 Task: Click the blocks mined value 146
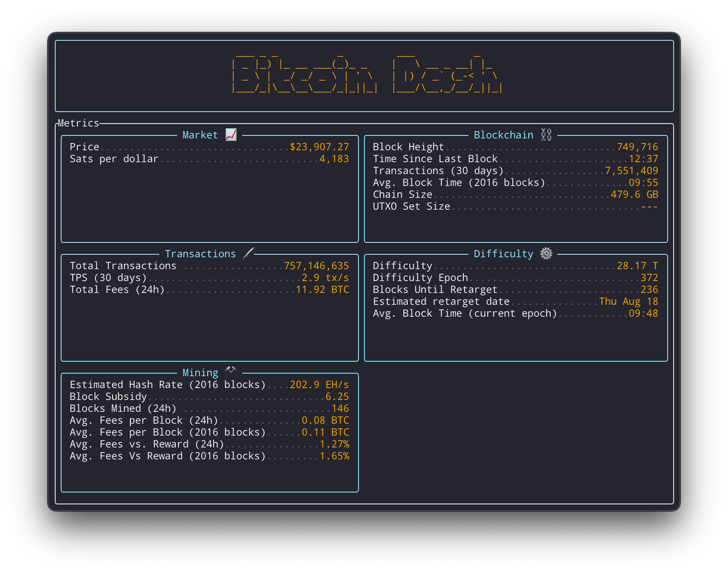tap(340, 408)
